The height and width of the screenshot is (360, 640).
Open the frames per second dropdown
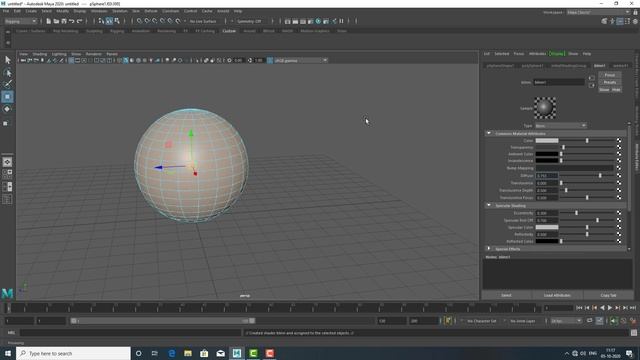pos(566,321)
